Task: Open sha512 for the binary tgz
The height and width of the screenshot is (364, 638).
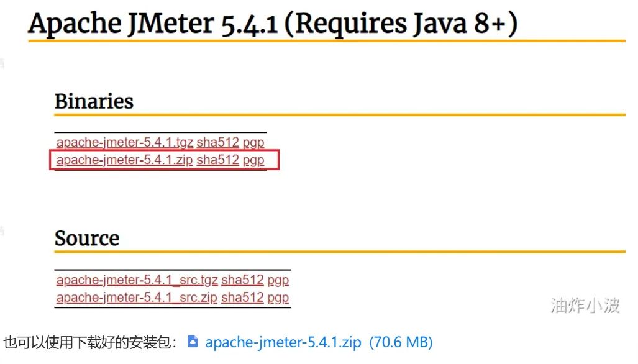Action: point(217,142)
